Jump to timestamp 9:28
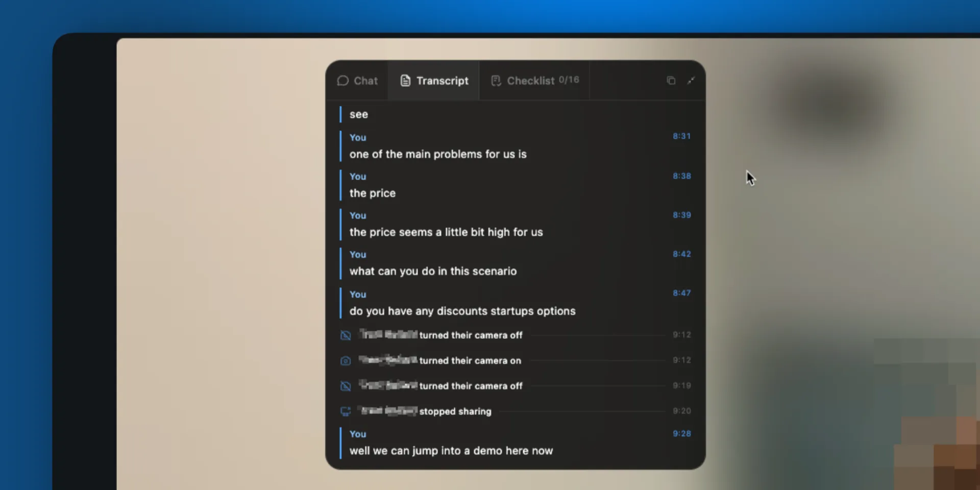This screenshot has width=980, height=490. point(681,433)
